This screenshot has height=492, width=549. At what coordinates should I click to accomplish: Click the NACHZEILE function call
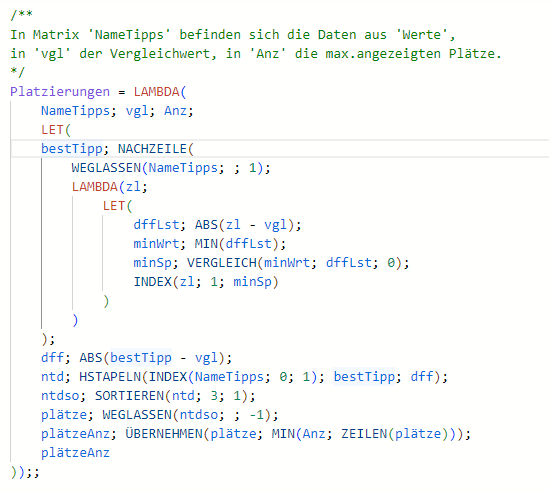point(152,149)
